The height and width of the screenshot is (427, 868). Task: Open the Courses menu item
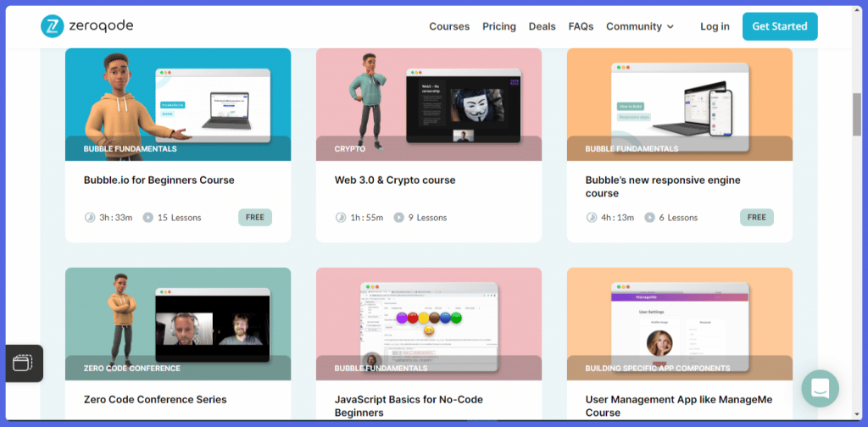pyautogui.click(x=449, y=26)
